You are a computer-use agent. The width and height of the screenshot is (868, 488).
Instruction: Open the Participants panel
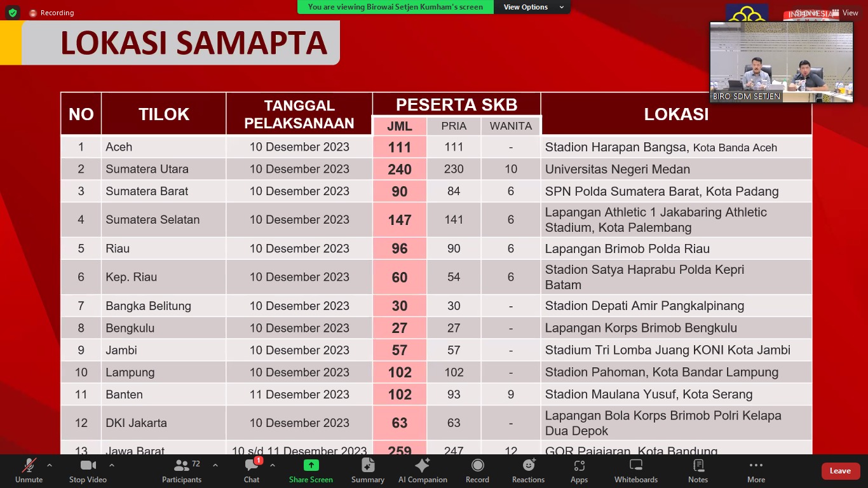click(182, 470)
